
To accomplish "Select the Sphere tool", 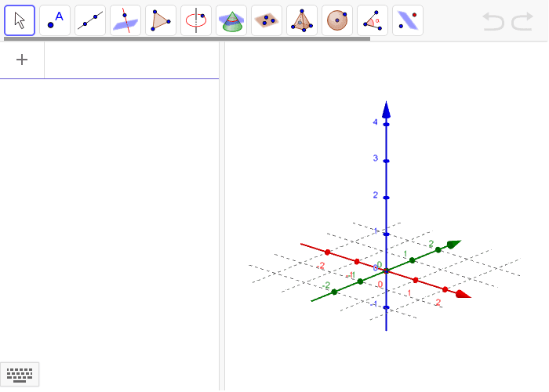I will tap(337, 20).
